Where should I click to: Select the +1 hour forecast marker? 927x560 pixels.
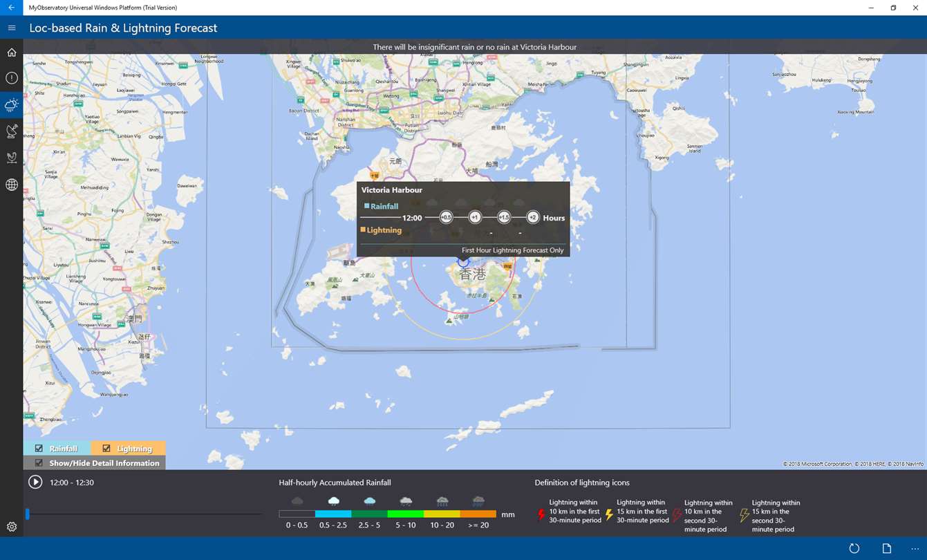coord(475,217)
